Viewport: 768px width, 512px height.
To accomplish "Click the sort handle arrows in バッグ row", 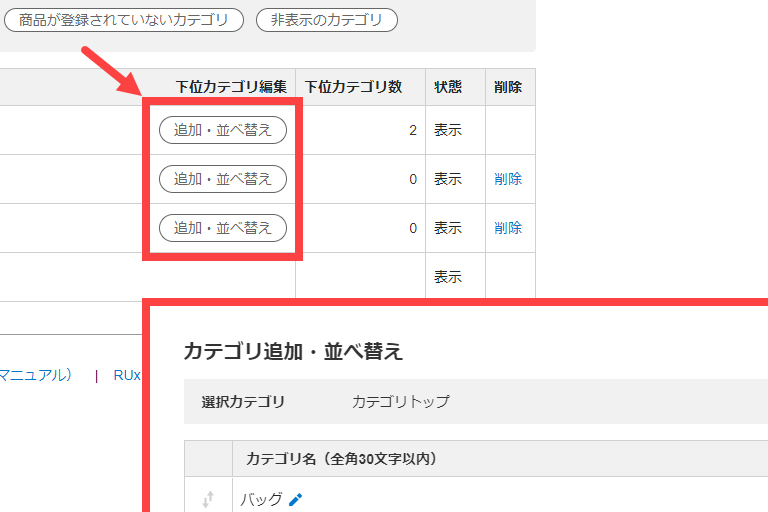I will (x=208, y=499).
